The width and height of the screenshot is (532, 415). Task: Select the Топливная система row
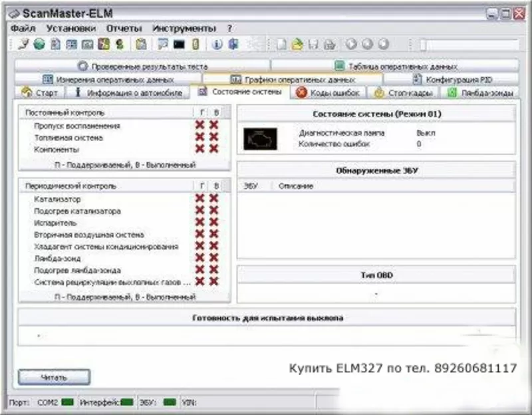(x=124, y=138)
